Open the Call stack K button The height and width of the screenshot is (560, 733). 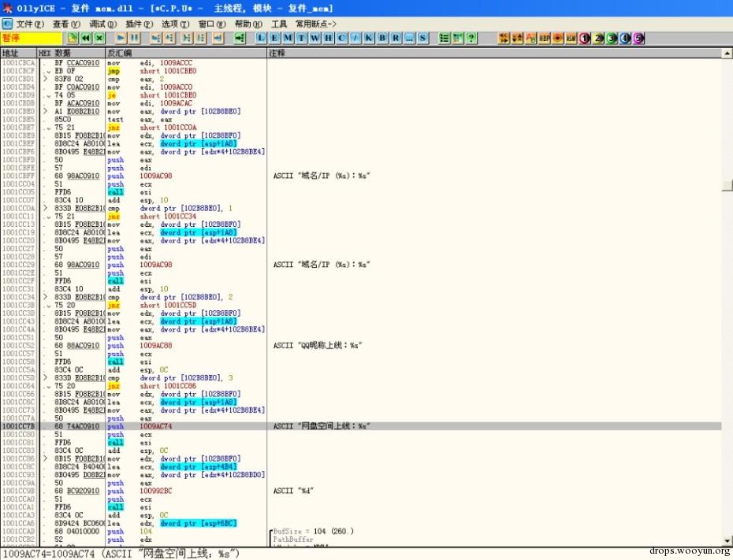tap(369, 39)
